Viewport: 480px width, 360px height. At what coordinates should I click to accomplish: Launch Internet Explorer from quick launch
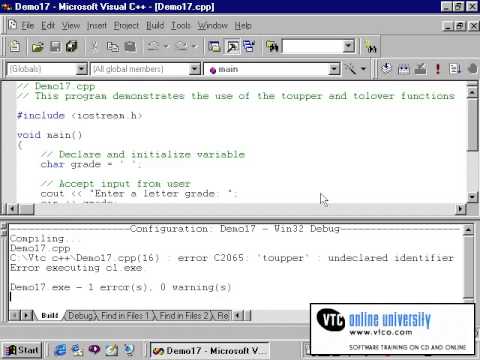60,350
